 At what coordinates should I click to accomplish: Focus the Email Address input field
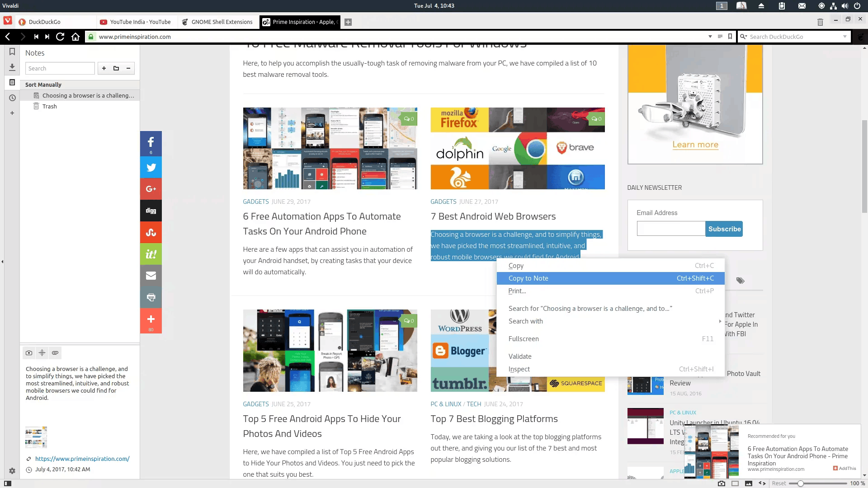point(671,229)
